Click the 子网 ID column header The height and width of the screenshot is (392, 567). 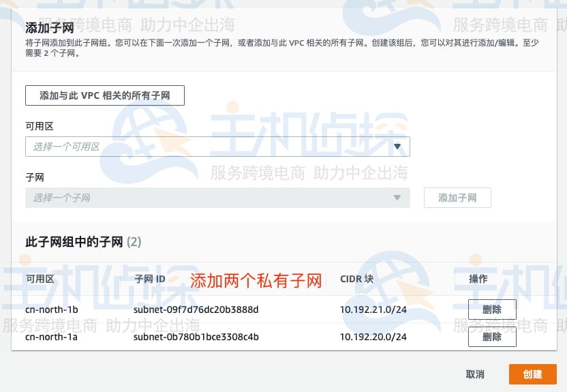150,279
